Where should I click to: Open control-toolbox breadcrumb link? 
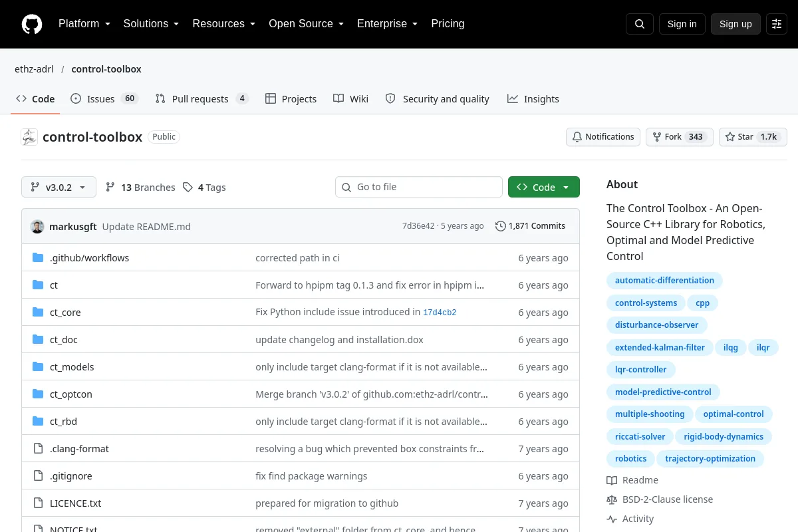(106, 69)
